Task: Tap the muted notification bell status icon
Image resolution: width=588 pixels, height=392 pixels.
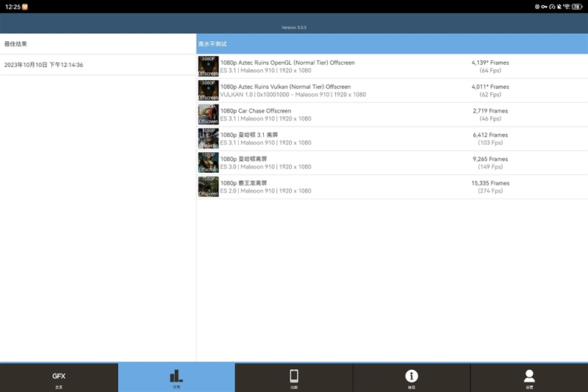Action: tap(559, 7)
